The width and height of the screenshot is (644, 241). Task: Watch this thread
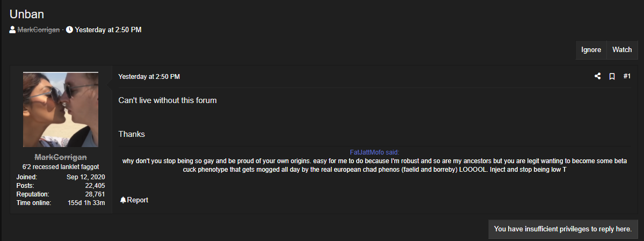pyautogui.click(x=622, y=50)
